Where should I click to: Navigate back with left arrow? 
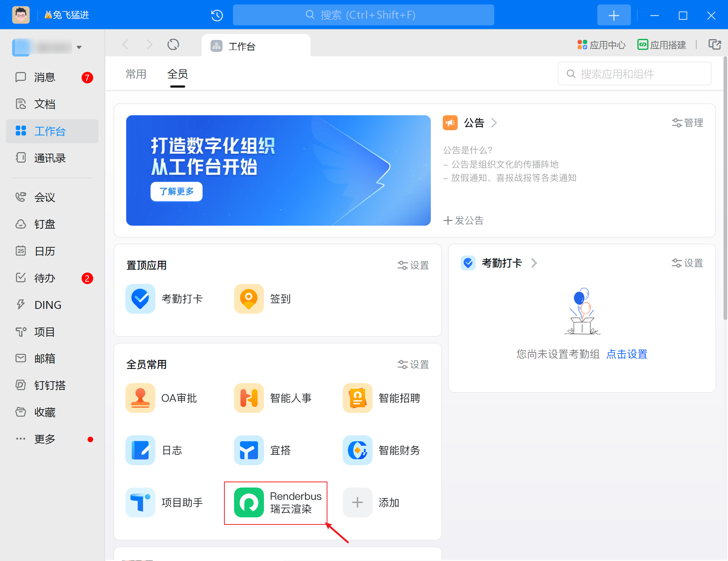(125, 45)
